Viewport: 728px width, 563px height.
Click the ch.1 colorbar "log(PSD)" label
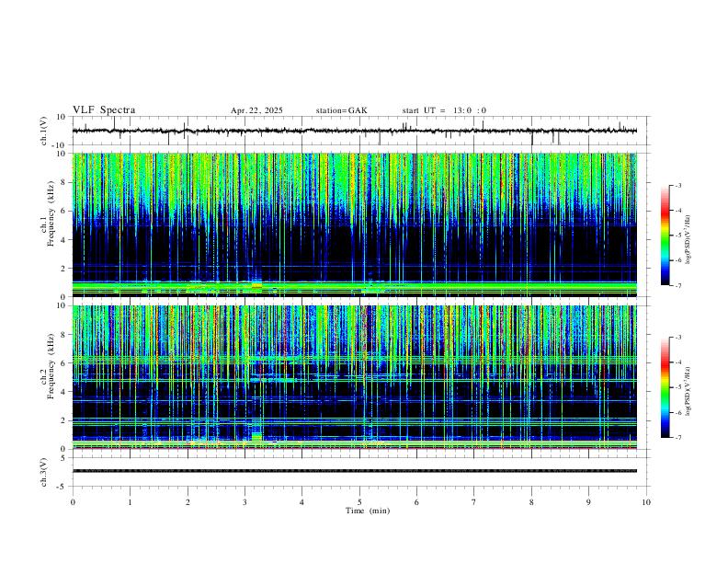click(689, 240)
